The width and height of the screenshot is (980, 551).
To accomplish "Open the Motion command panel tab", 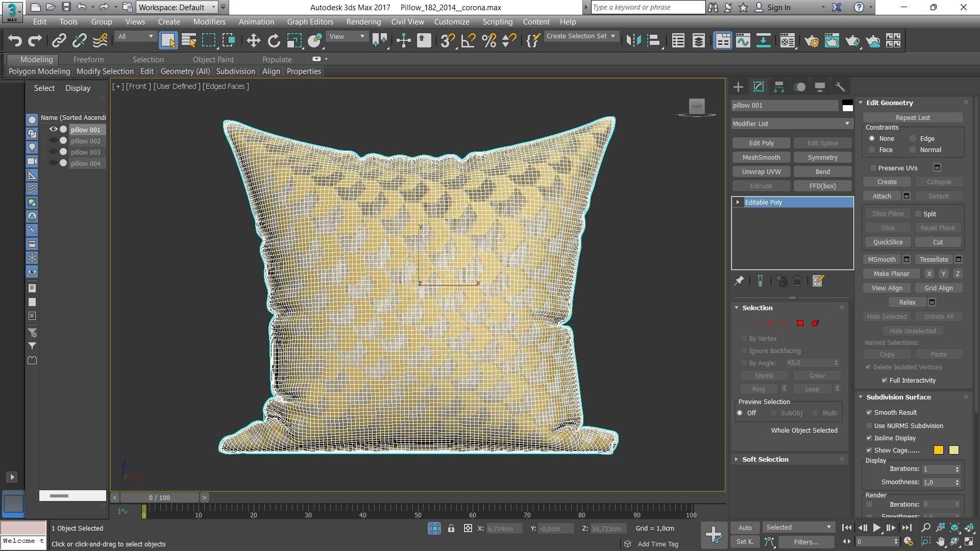I will tap(799, 87).
